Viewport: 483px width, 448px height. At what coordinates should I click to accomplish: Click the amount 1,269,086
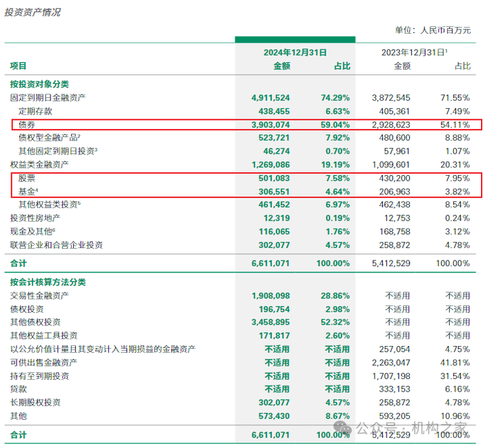(x=270, y=165)
